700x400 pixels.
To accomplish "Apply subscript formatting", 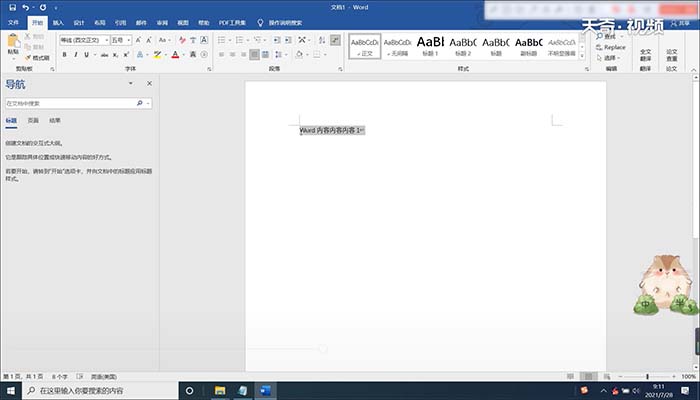I will click(x=115, y=54).
